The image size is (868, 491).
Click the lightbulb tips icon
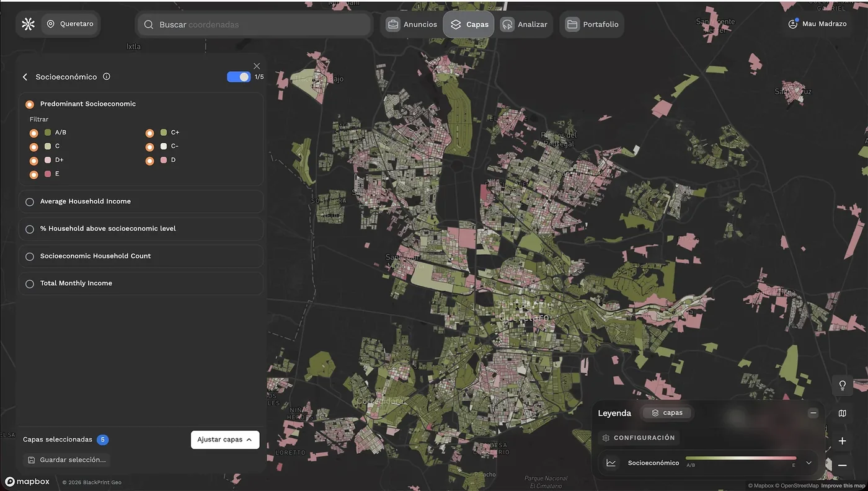click(x=843, y=385)
